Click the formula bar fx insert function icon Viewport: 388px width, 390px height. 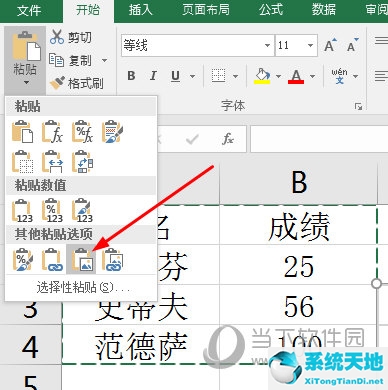(228, 139)
